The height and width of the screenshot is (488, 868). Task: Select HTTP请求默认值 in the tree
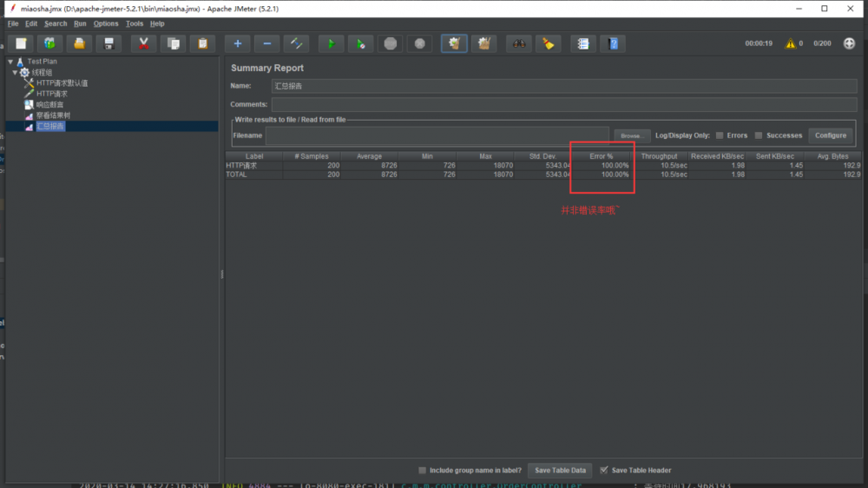(62, 83)
